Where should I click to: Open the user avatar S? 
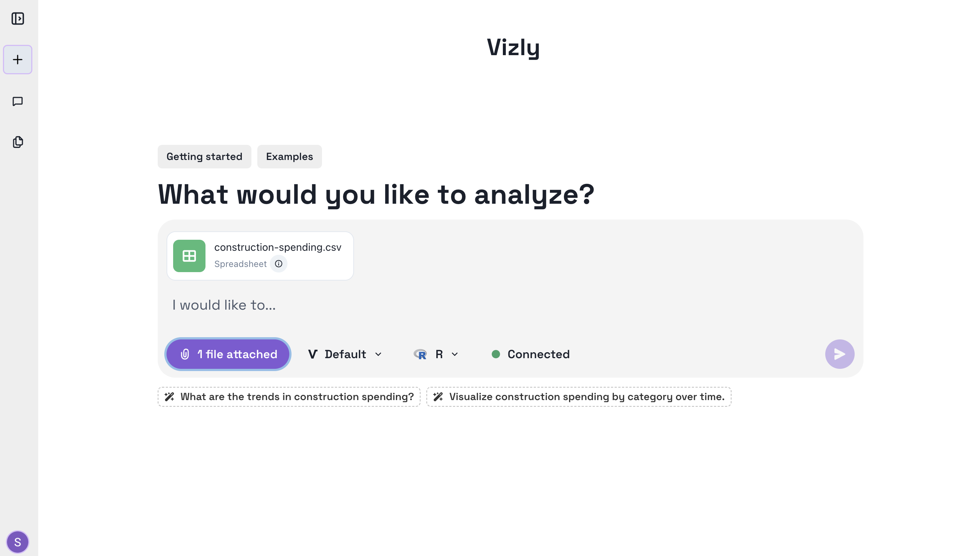pos(18,542)
